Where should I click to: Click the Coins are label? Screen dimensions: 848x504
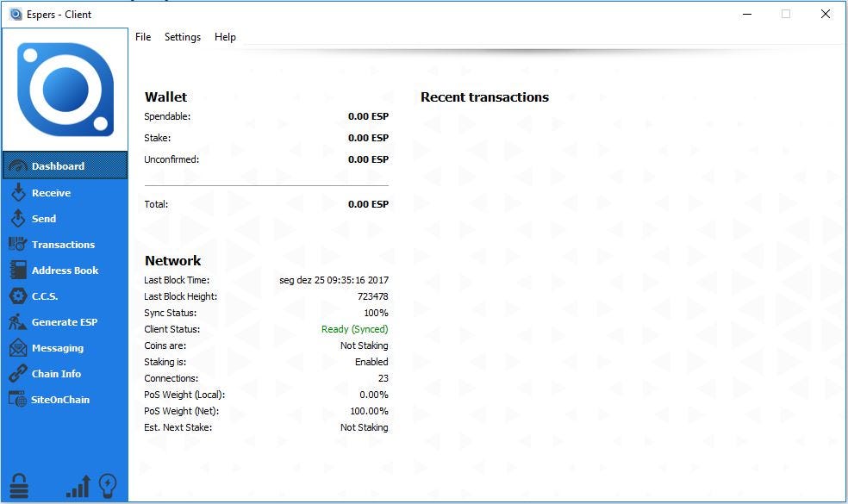coord(165,345)
